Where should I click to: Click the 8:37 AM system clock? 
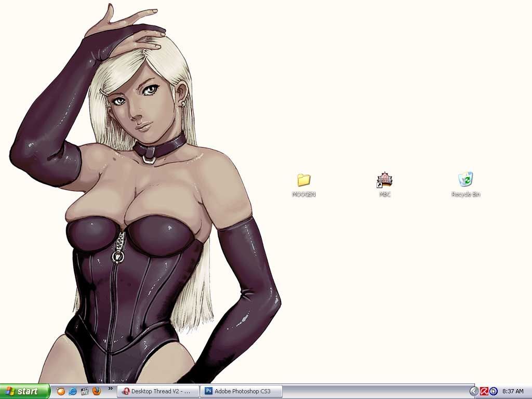[513, 391]
